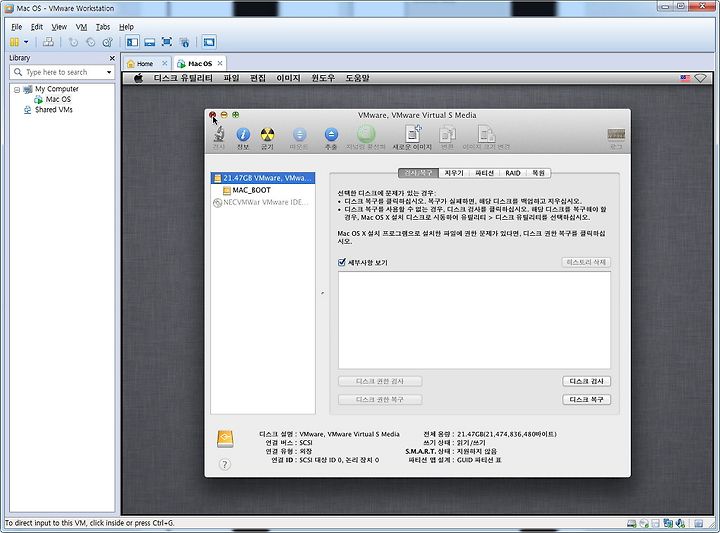Select the Mac OS tab
The image size is (720, 533).
click(x=200, y=63)
